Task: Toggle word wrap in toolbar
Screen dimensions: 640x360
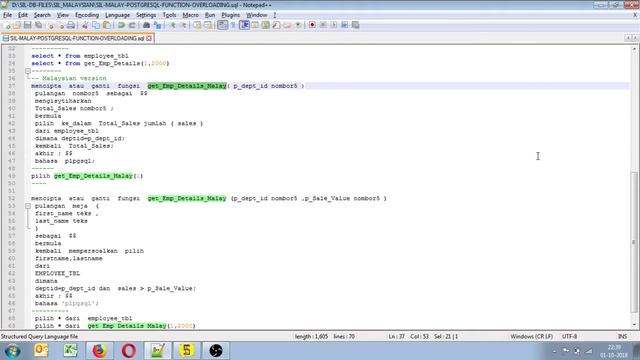Action: pos(222,25)
